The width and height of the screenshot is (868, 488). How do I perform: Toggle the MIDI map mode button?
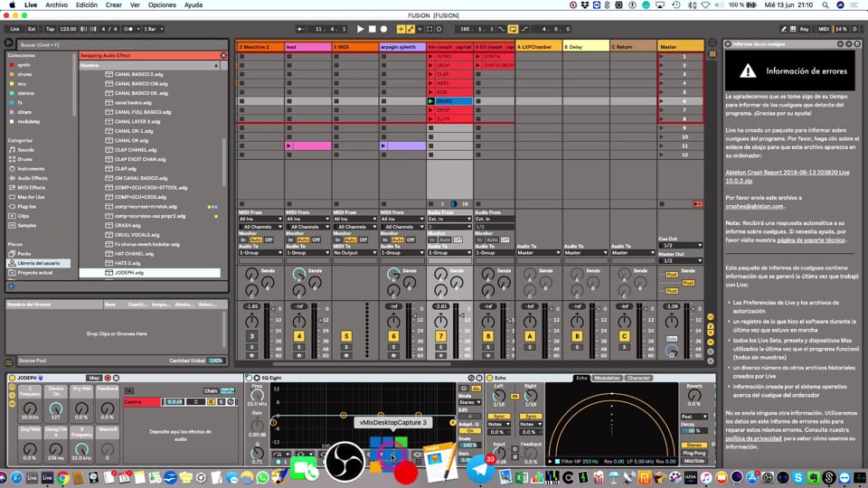[824, 29]
